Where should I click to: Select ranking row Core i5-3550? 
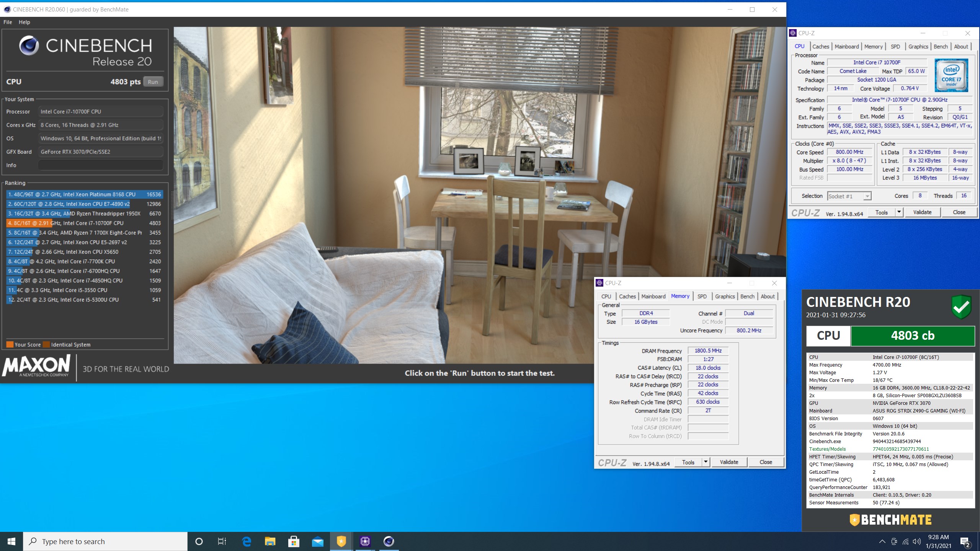(x=85, y=290)
